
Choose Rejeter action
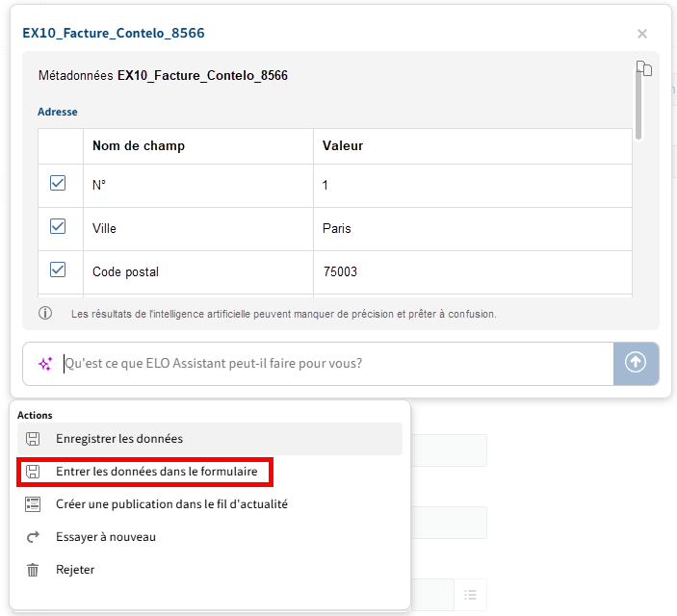click(210, 570)
